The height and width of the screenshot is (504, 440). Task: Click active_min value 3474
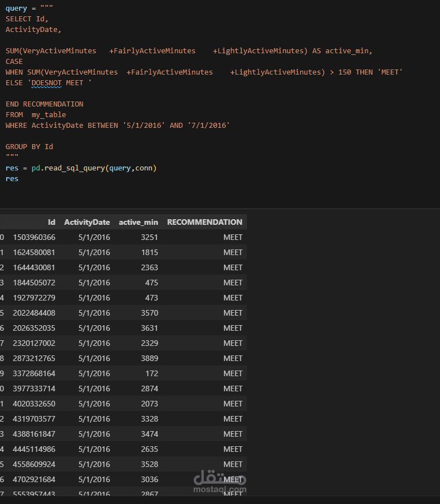coord(149,434)
